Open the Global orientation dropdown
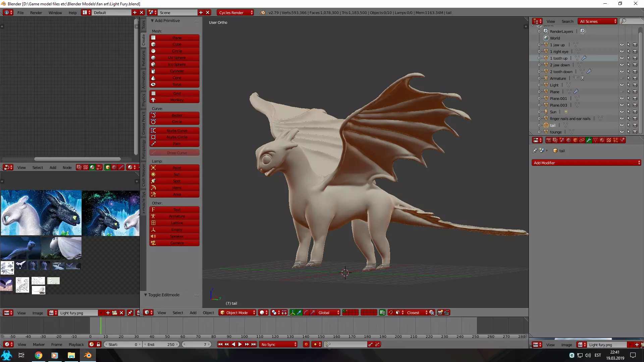 pos(328,312)
